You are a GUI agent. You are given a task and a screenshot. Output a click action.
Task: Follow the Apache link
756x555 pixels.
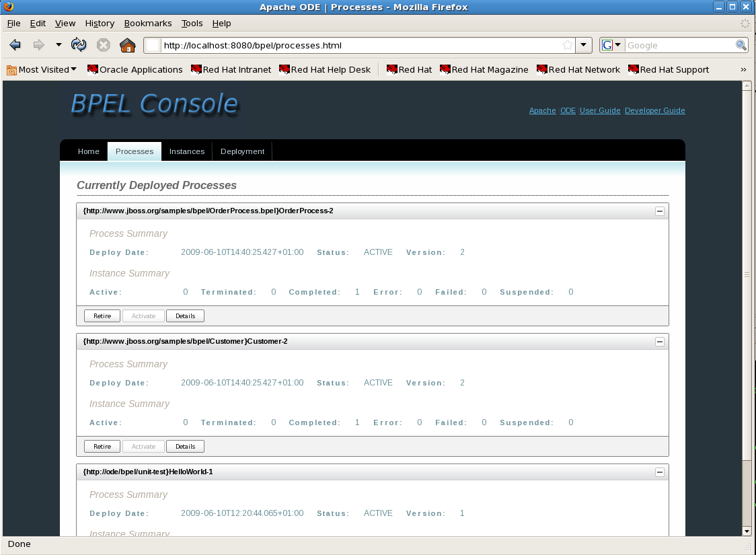tap(542, 110)
